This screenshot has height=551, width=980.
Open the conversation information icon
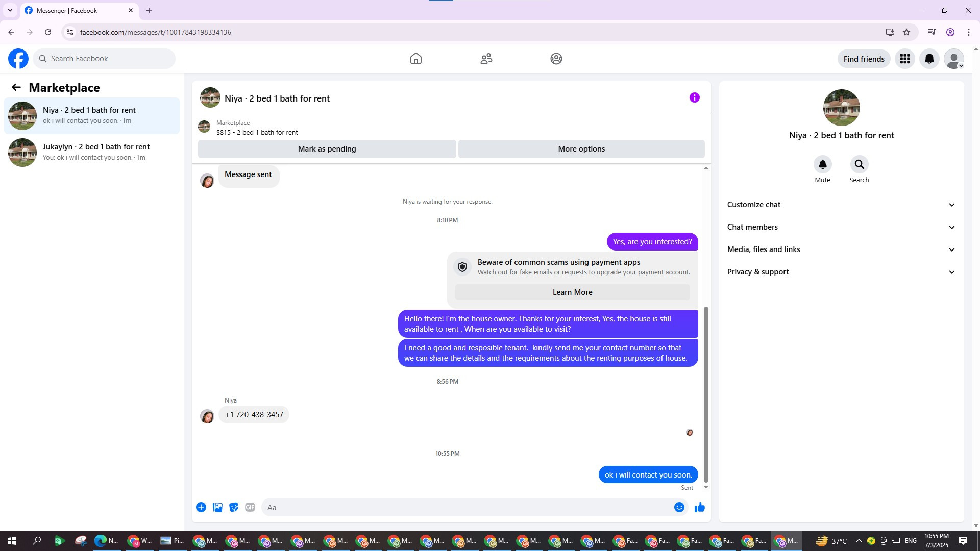pyautogui.click(x=694, y=97)
